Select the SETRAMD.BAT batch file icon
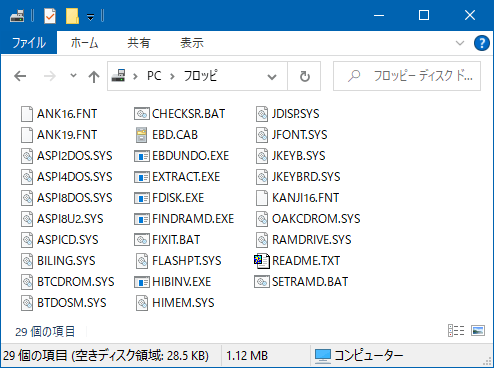The width and height of the screenshot is (494, 368). tap(262, 282)
